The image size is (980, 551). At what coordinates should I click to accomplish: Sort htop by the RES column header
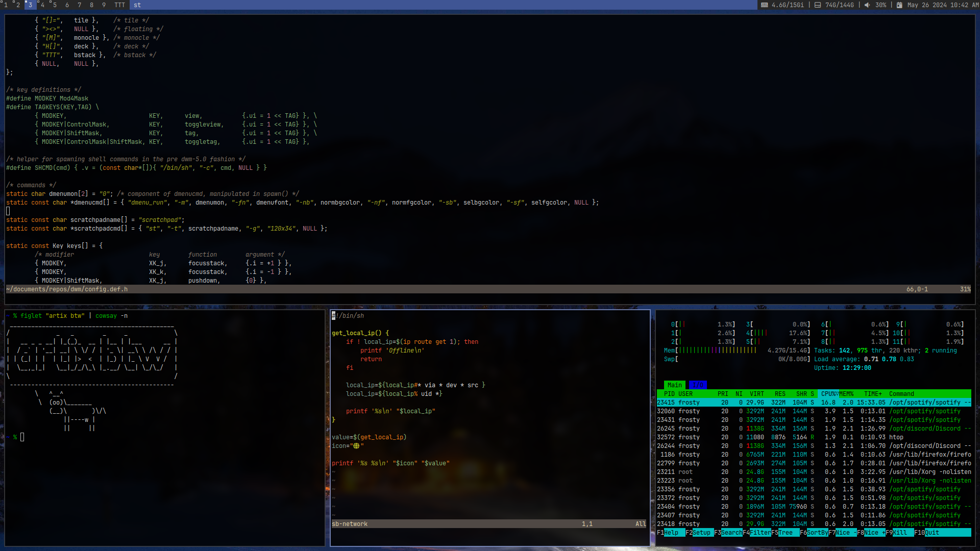[780, 394]
